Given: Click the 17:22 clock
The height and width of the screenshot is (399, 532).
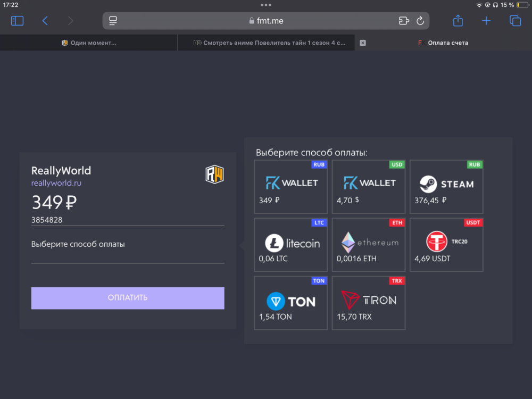Looking at the screenshot, I should click(x=11, y=5).
